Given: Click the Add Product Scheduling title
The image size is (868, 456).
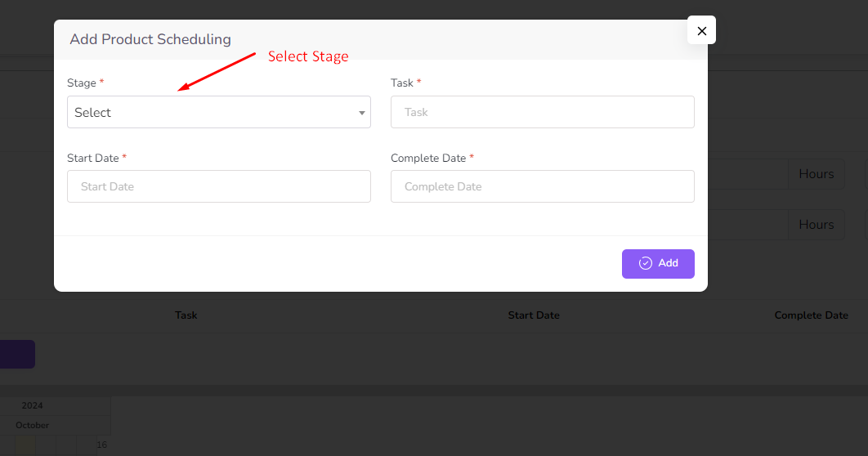Looking at the screenshot, I should click(x=150, y=39).
